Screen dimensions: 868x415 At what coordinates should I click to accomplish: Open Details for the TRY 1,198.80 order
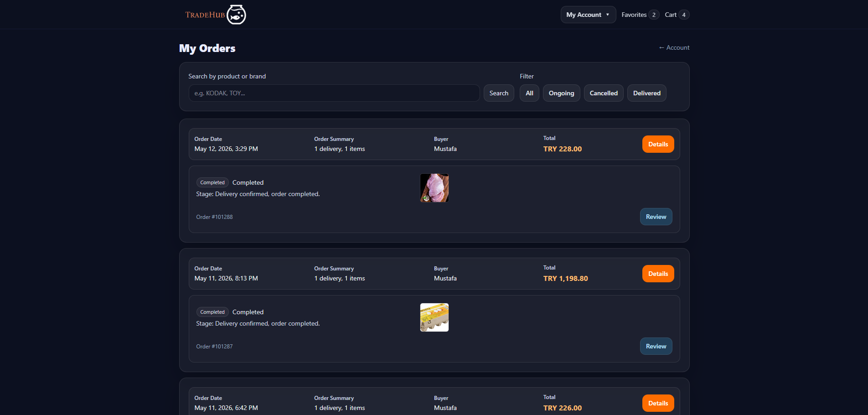tap(658, 274)
